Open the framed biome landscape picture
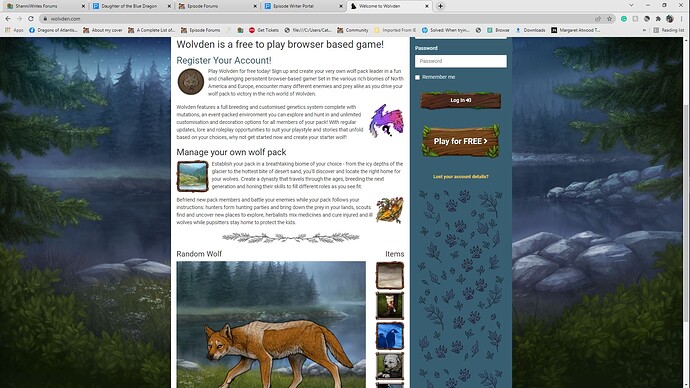The height and width of the screenshot is (388, 690). tap(192, 176)
